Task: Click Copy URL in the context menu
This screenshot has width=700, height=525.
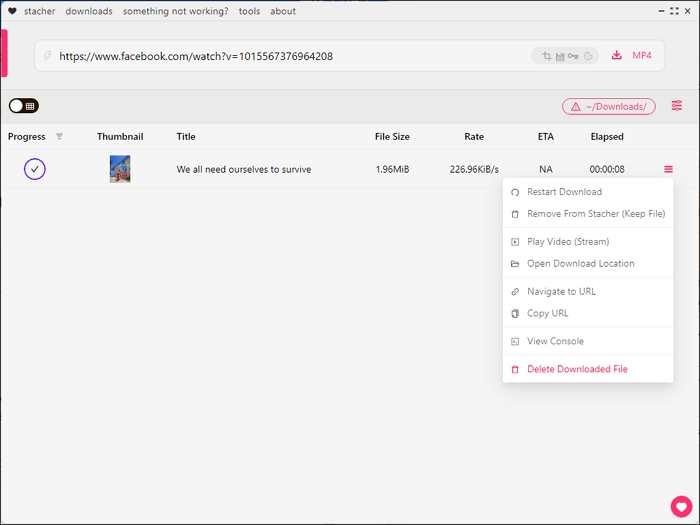Action: [x=548, y=314]
